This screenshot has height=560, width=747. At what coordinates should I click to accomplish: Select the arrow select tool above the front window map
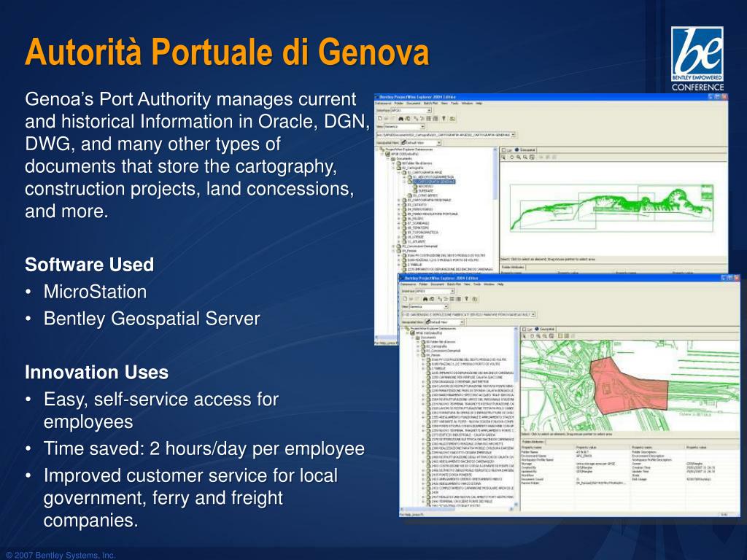tap(524, 335)
